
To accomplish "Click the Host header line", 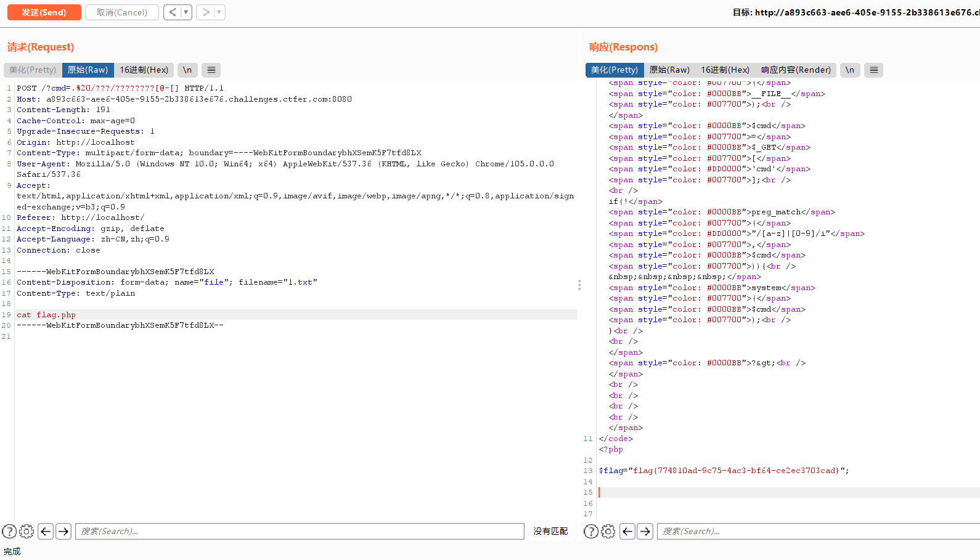I will pos(184,99).
